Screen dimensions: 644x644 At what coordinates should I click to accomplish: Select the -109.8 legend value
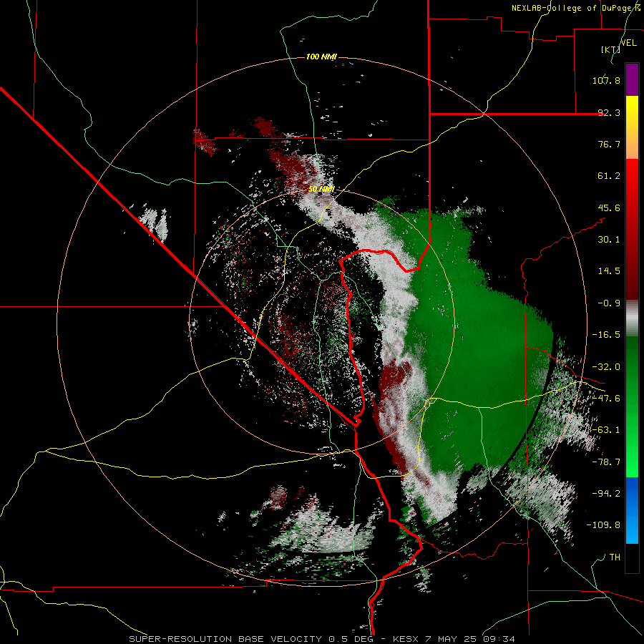603,525
